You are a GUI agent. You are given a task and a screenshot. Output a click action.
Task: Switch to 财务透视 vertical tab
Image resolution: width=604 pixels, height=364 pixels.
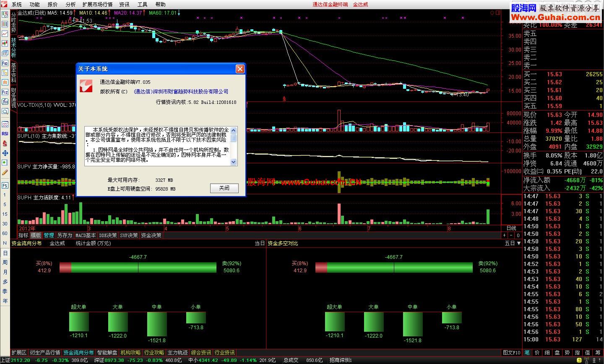coord(13,98)
